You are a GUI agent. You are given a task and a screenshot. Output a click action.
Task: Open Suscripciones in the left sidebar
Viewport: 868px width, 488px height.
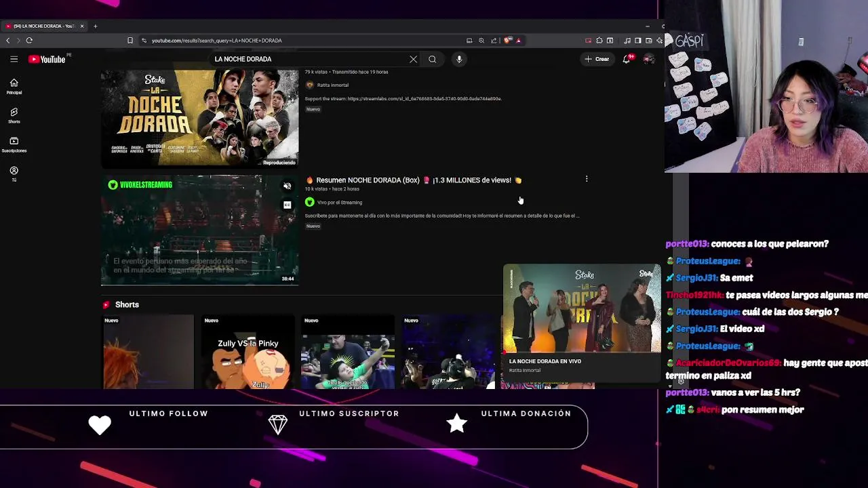[x=14, y=144]
